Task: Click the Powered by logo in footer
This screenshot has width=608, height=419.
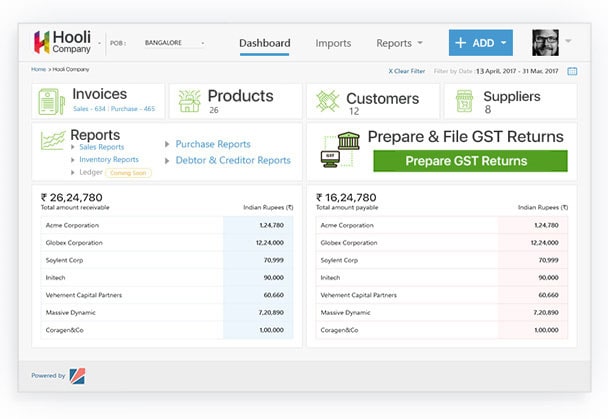Action: click(x=78, y=376)
